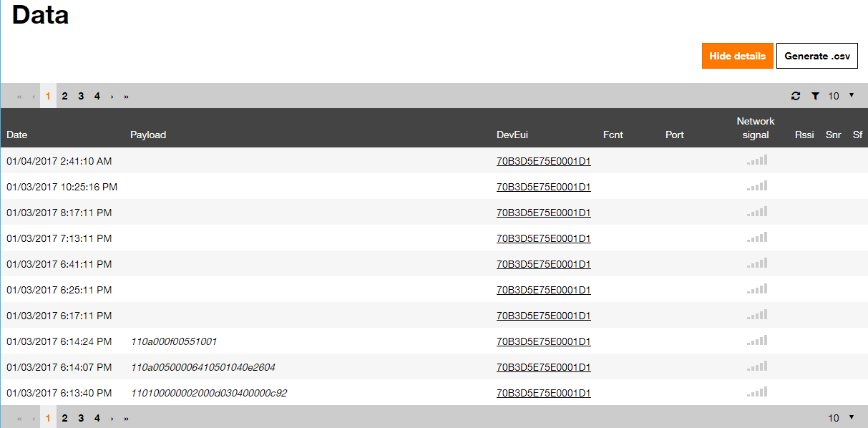This screenshot has width=868, height=428.
Task: Go to next page arrow in bottom pager
Action: [112, 418]
